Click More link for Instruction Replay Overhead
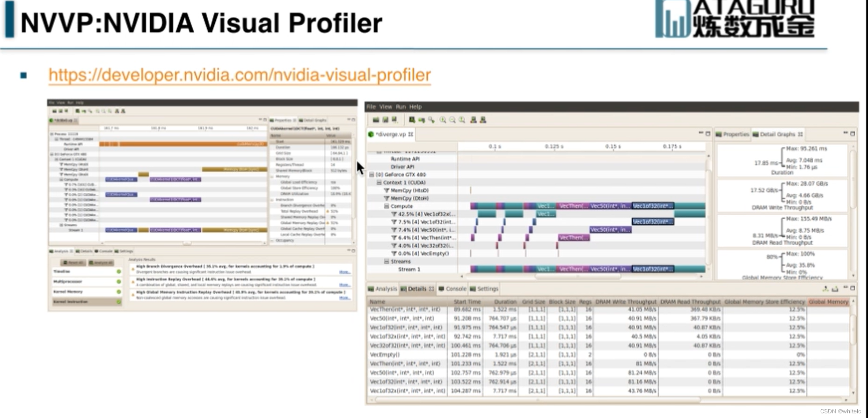Image resolution: width=868 pixels, height=418 pixels. click(x=345, y=285)
